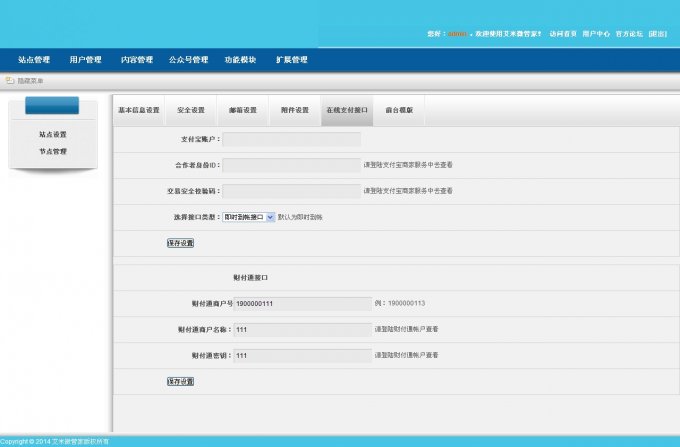Image resolution: width=680 pixels, height=447 pixels.
Task: Open 站点设置 in the left sidebar
Action: (x=53, y=134)
